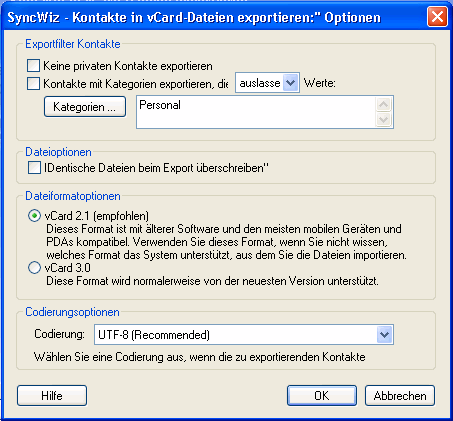The width and height of the screenshot is (453, 421).
Task: Click the UTF-8 (Recommended) combo box
Action: (244, 335)
